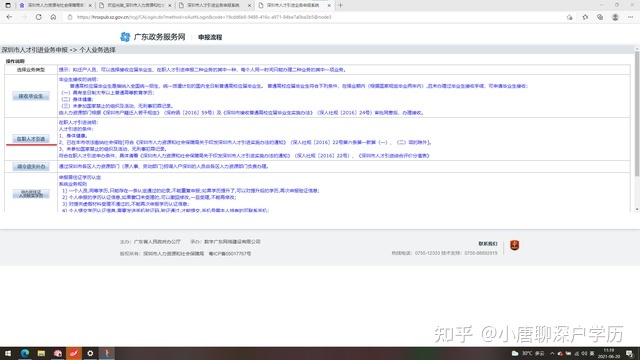Click the 接收毕业生 button
This screenshot has width=640, height=360.
[31, 96]
